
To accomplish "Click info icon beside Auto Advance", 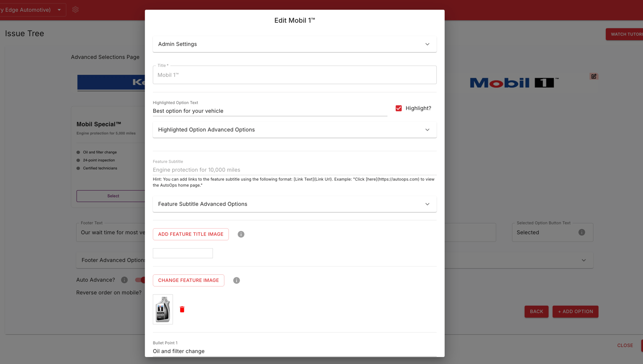I will click(x=124, y=280).
